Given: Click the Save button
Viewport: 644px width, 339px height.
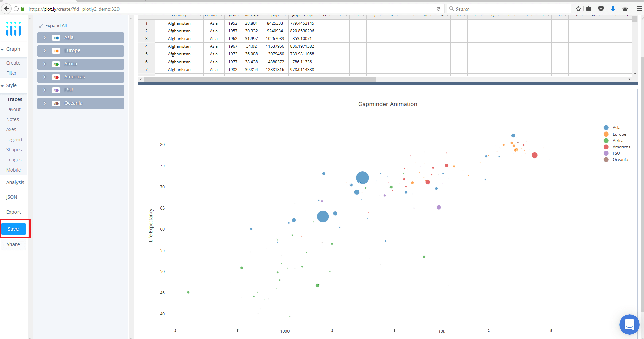Looking at the screenshot, I should pyautogui.click(x=13, y=229).
